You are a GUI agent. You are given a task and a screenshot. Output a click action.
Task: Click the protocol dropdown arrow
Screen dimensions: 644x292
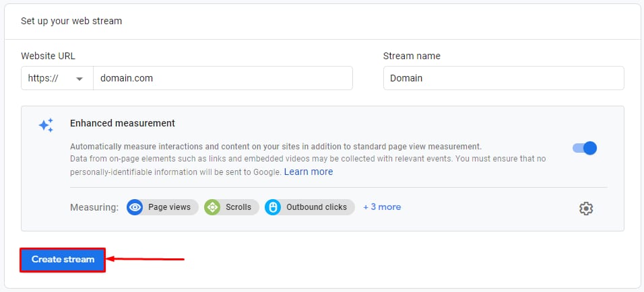(x=79, y=79)
